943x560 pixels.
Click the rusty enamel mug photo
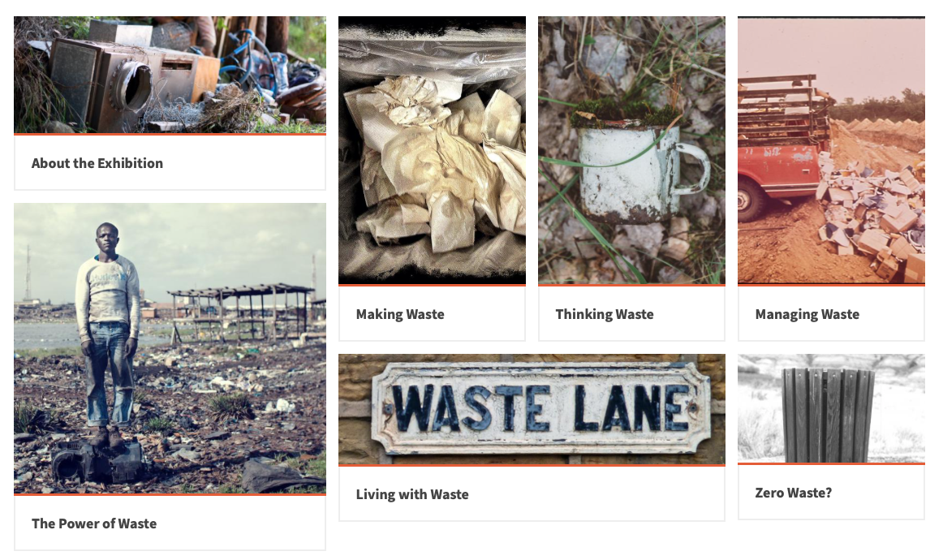(631, 150)
